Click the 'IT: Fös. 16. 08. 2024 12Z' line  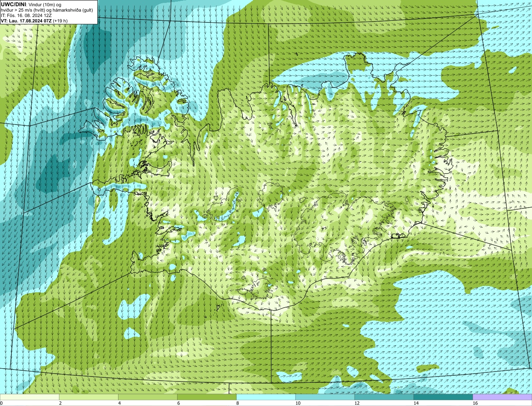(26, 15)
